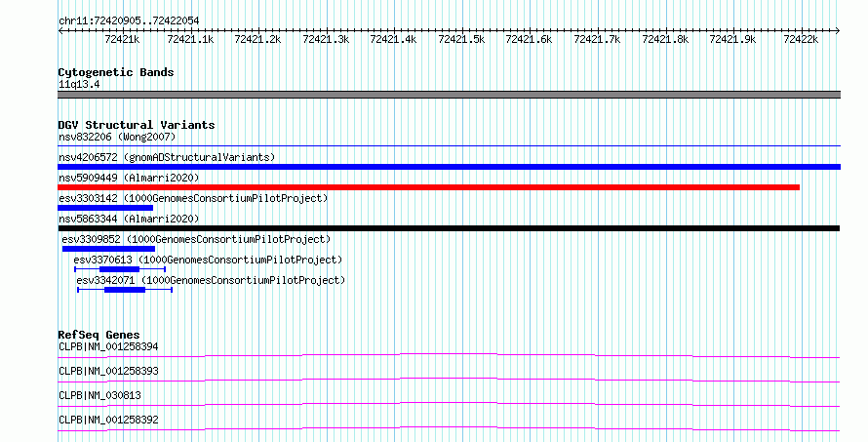
Task: Open the CLPB|NM_001258392 transcript label
Action: click(108, 420)
